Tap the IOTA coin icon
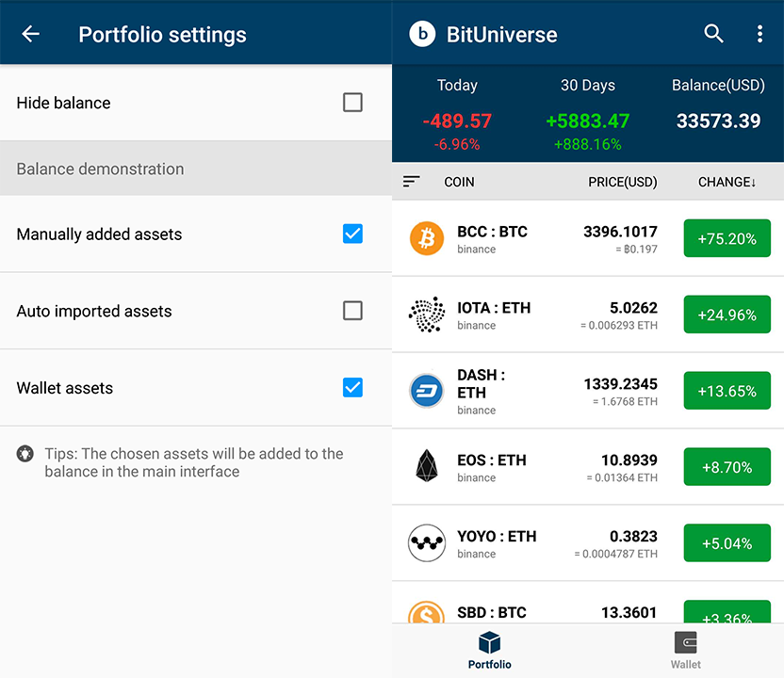 click(x=427, y=315)
